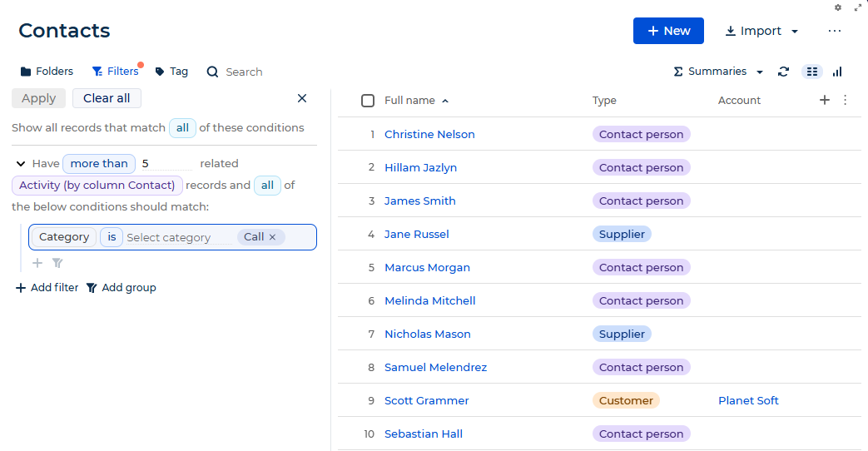
Task: Open Scott Grammer contact link
Action: click(426, 400)
